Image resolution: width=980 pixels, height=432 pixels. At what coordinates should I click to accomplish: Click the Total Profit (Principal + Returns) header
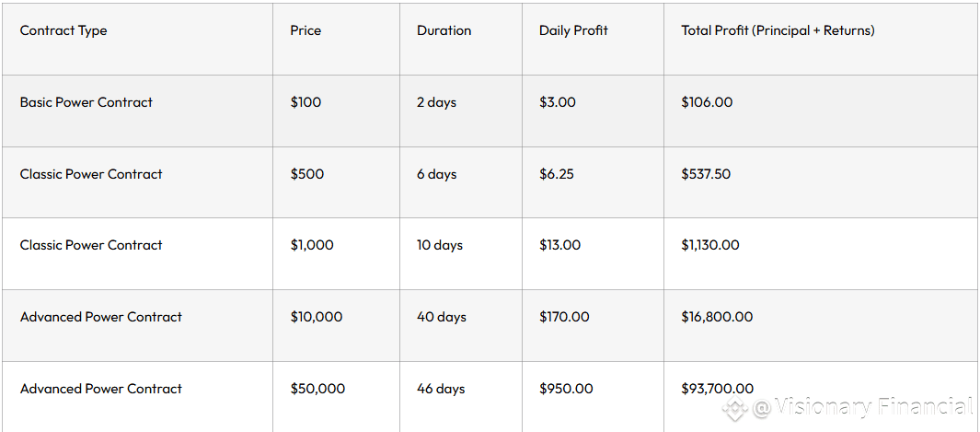[x=778, y=30]
